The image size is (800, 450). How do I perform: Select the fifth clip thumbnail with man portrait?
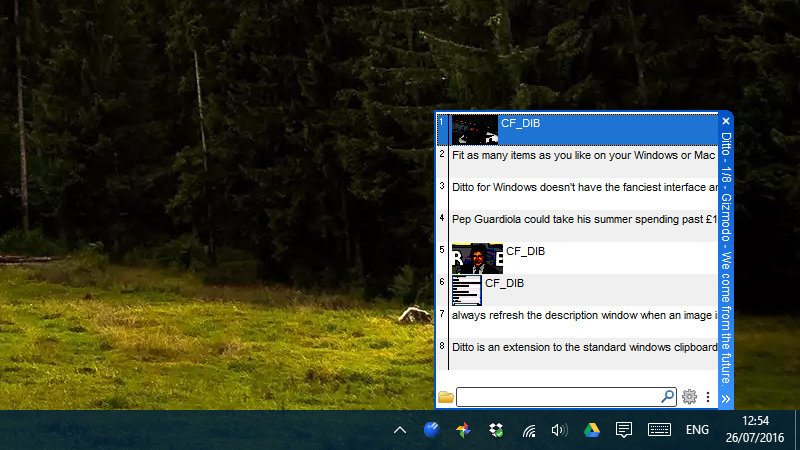477,258
